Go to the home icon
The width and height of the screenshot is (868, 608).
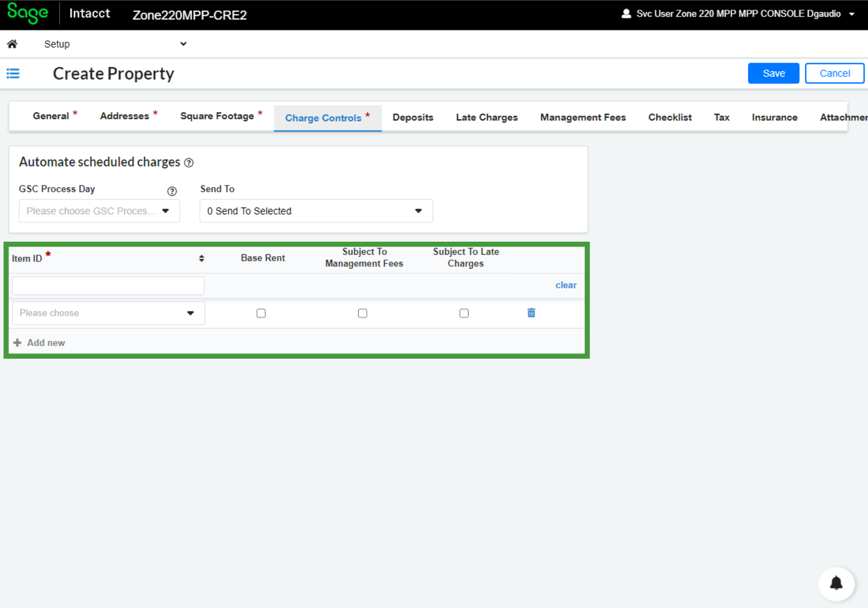(12, 44)
